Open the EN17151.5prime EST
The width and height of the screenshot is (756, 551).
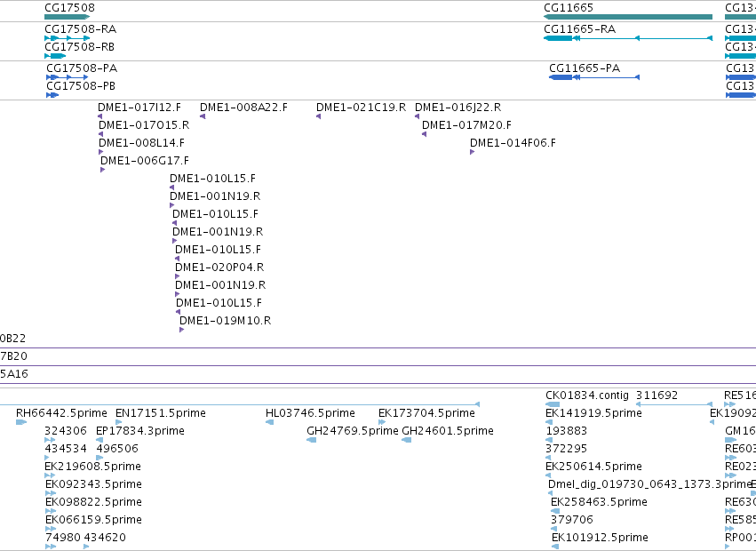coord(161,413)
